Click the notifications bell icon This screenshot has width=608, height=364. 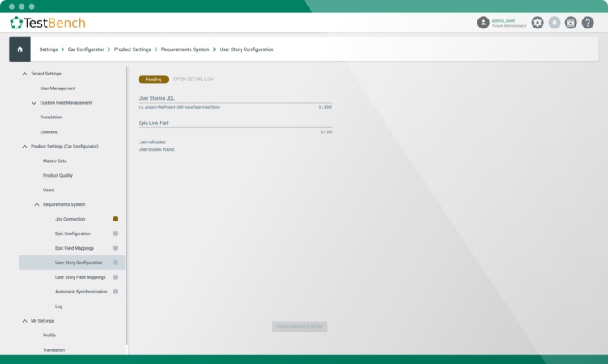coord(554,23)
